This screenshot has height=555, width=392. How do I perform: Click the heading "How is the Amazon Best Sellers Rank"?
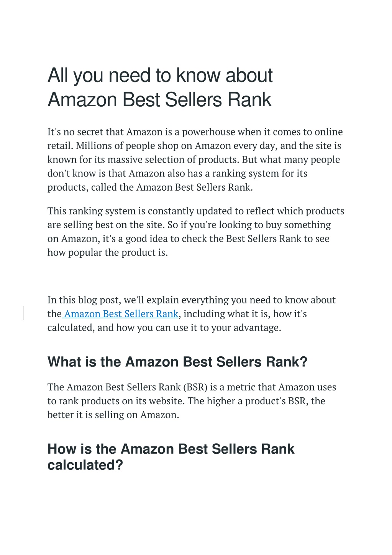(x=171, y=449)
